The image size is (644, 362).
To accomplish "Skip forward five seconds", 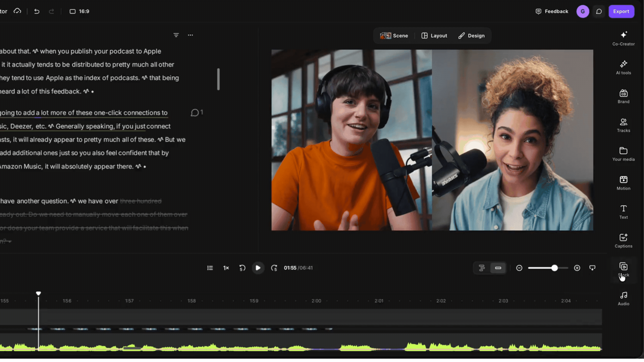I will [274, 268].
